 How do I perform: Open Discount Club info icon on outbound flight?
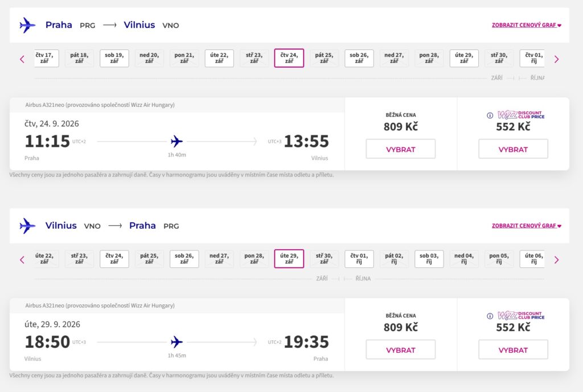[490, 115]
